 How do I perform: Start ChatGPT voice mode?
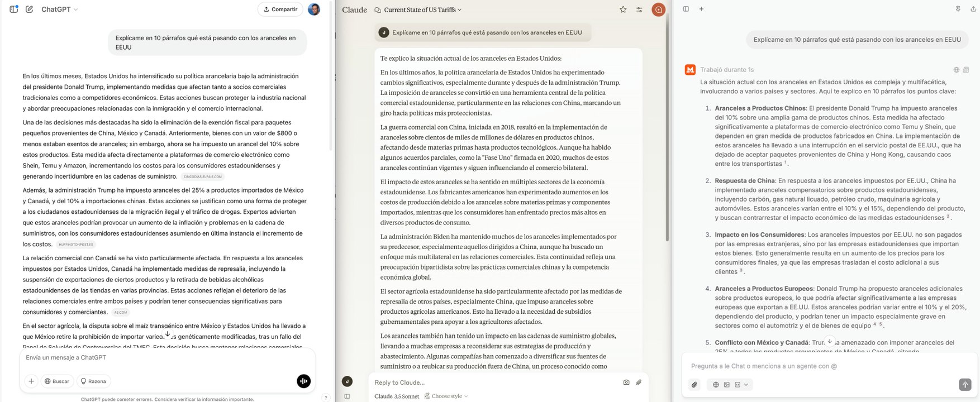click(303, 381)
